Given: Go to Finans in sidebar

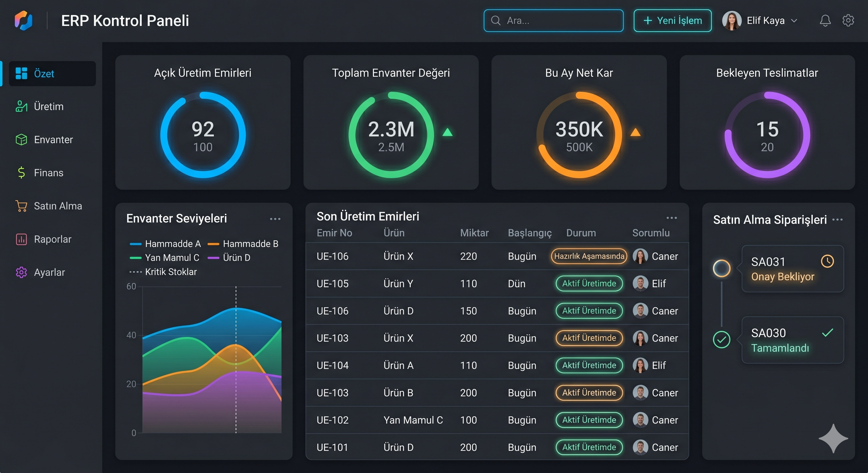Looking at the screenshot, I should (48, 173).
